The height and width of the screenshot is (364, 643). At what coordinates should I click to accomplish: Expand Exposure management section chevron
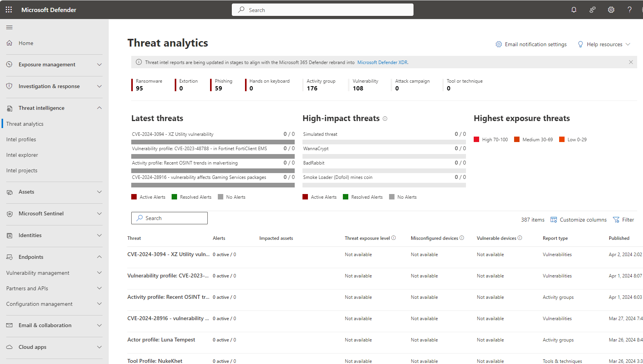click(x=99, y=64)
